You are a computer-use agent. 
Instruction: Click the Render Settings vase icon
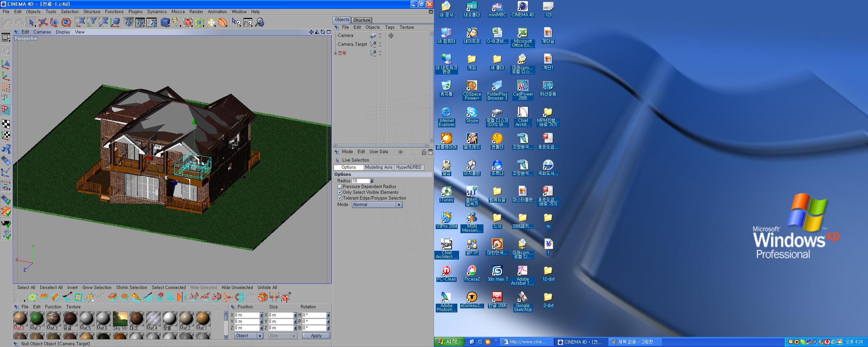coord(152,23)
